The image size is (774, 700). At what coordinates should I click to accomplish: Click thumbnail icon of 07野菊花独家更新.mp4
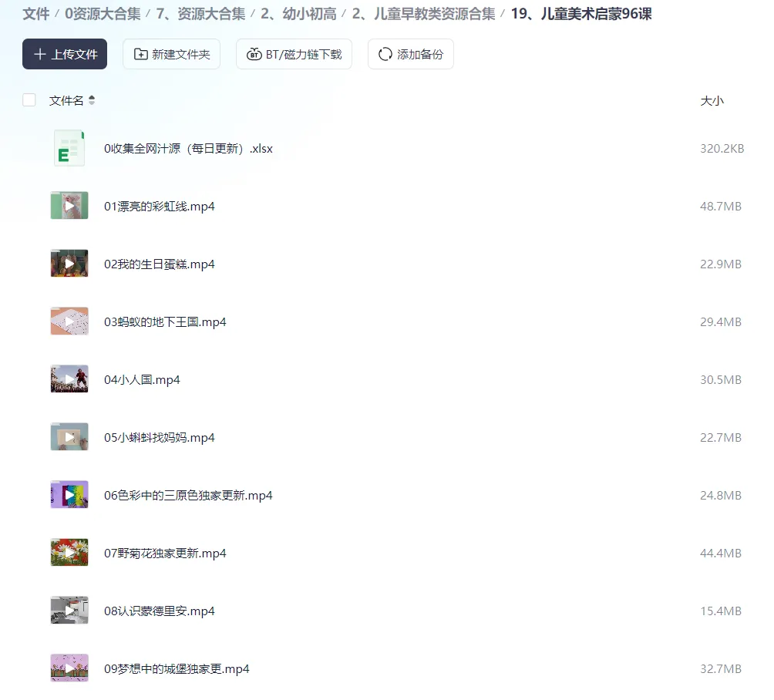pos(69,552)
